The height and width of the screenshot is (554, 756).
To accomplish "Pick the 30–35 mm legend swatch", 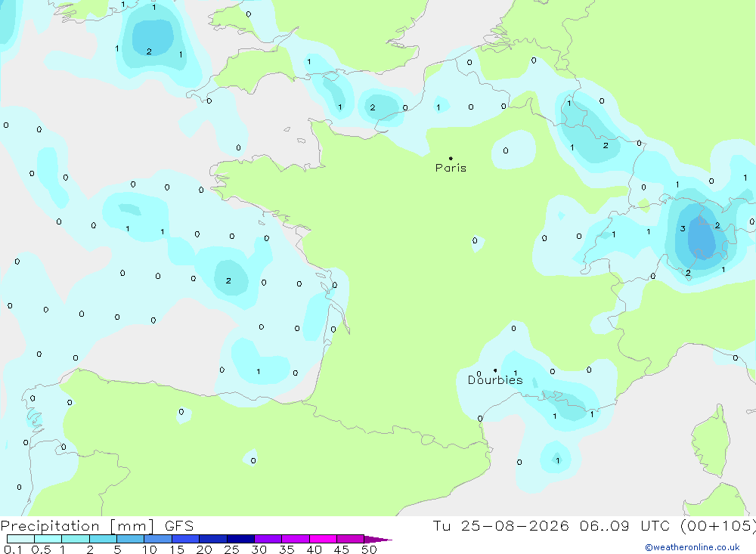I will 268,539.
